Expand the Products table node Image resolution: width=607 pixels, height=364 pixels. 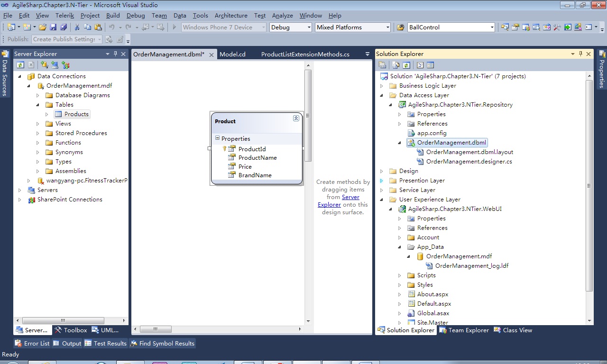point(47,114)
